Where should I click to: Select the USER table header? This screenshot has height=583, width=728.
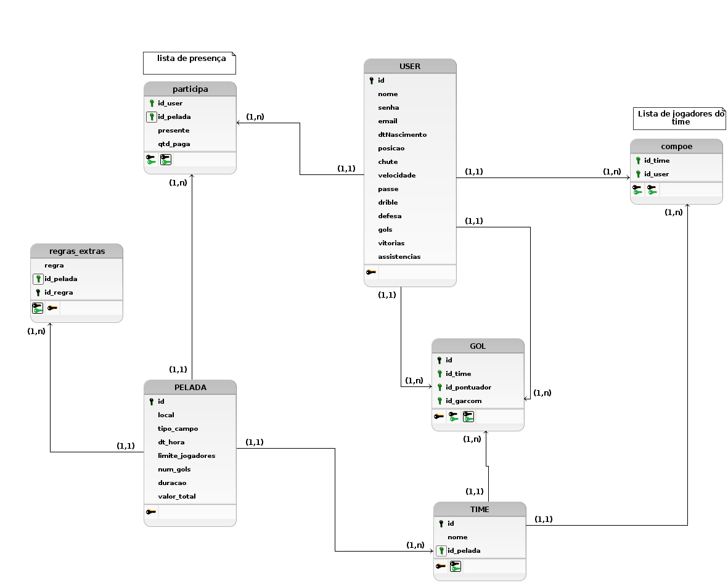[x=410, y=66]
